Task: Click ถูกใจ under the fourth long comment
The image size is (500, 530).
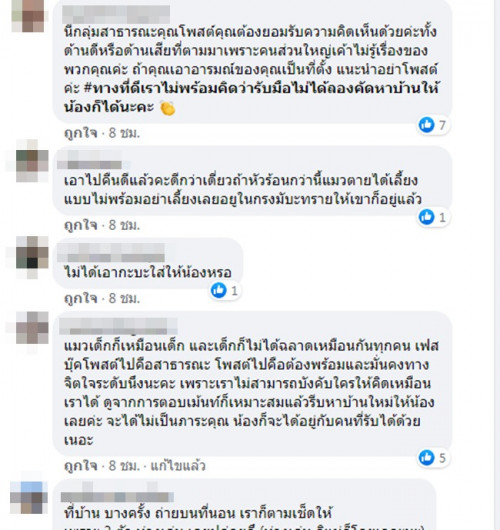Action: tap(81, 466)
